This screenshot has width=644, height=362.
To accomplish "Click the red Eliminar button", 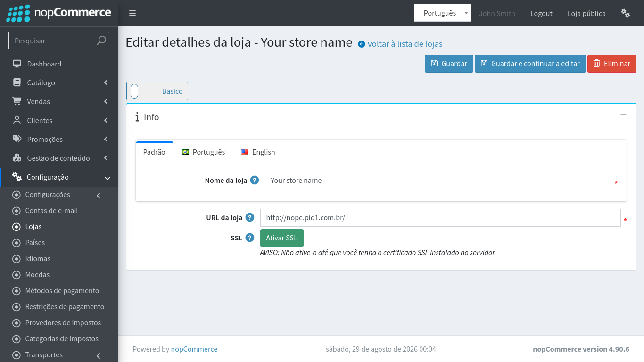I will (612, 64).
